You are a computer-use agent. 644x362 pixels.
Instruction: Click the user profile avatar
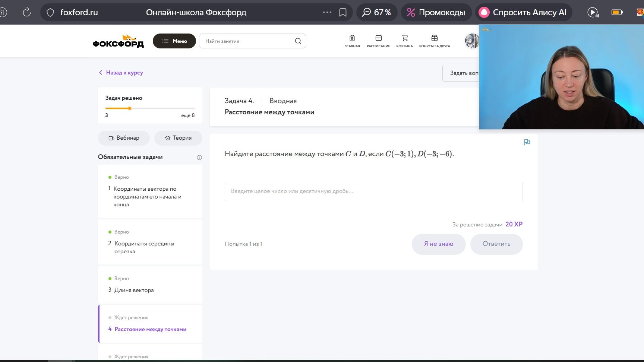(472, 41)
